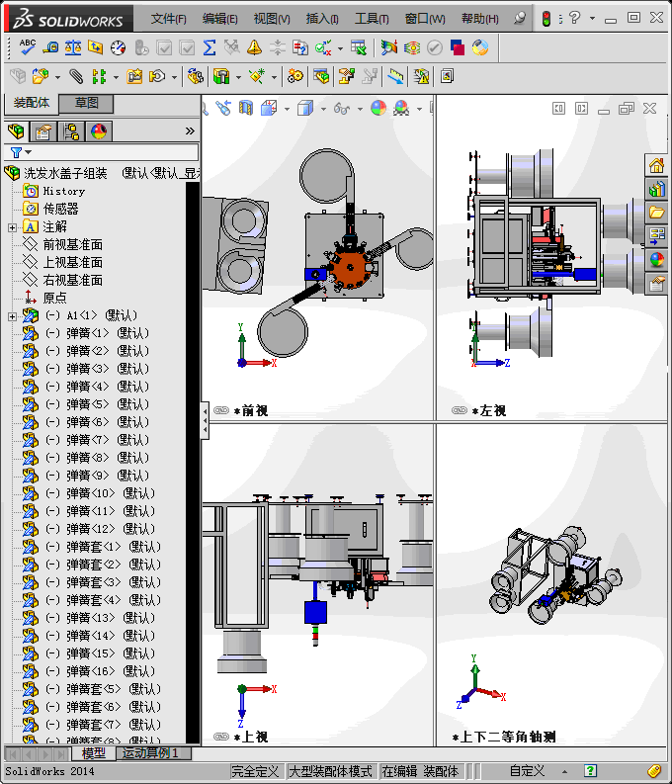The height and width of the screenshot is (784, 672).
Task: Open the tree filter funnel dropdown
Action: tap(21, 152)
